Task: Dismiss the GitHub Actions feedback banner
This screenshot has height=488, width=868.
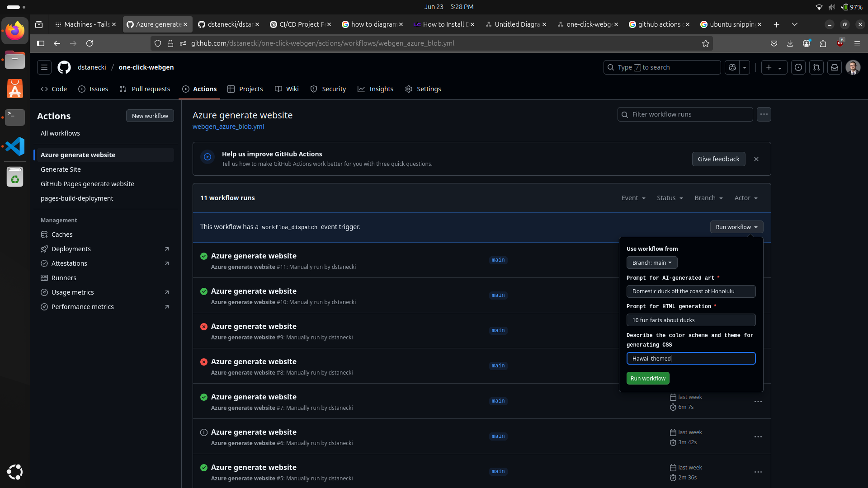Action: [x=756, y=159]
